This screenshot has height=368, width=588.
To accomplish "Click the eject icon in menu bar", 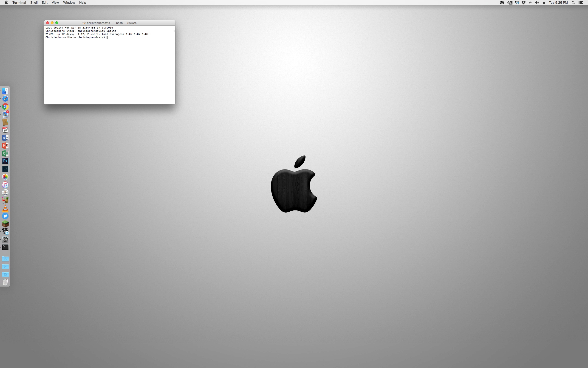I will (544, 3).
